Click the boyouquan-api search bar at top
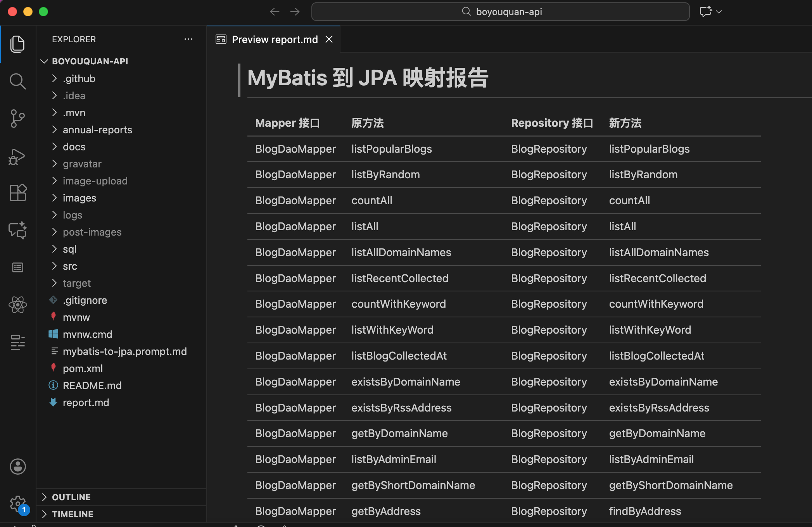The image size is (812, 527). (500, 11)
